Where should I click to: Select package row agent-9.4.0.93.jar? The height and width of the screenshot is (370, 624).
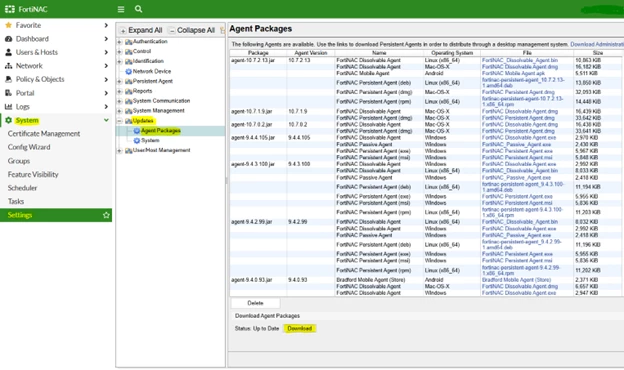point(252,280)
